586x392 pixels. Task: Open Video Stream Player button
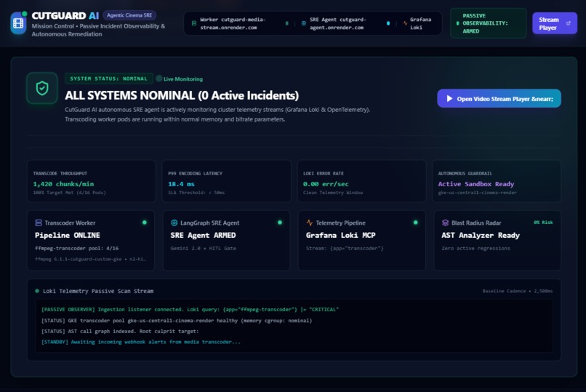pyautogui.click(x=499, y=98)
